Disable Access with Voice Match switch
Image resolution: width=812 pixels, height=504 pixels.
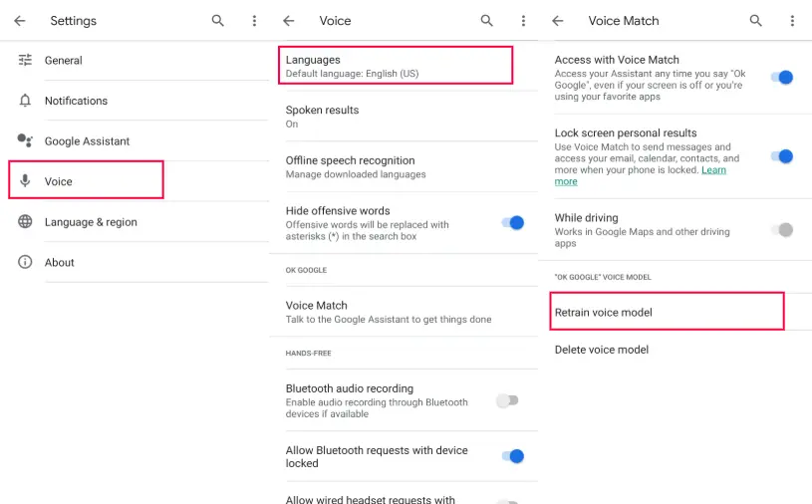tap(782, 77)
